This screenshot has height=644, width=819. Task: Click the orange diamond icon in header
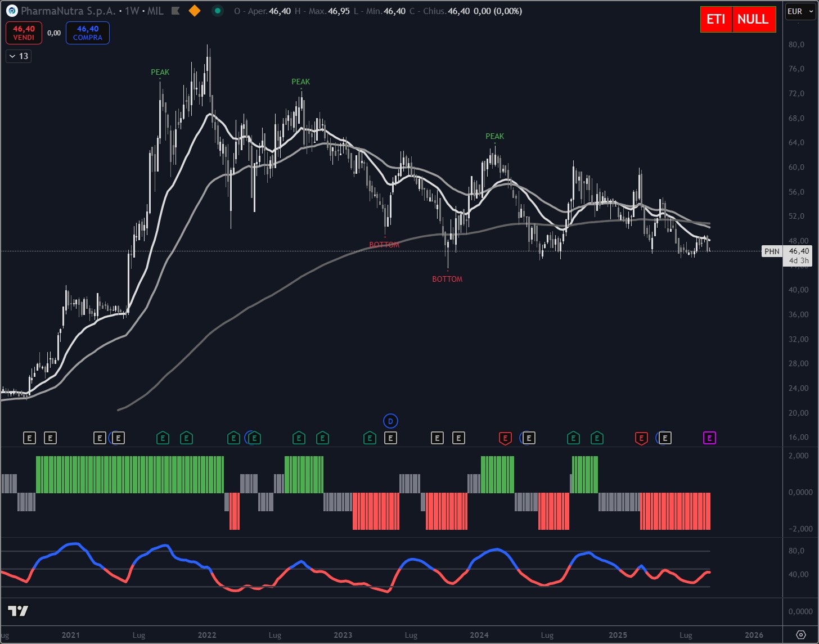(195, 11)
